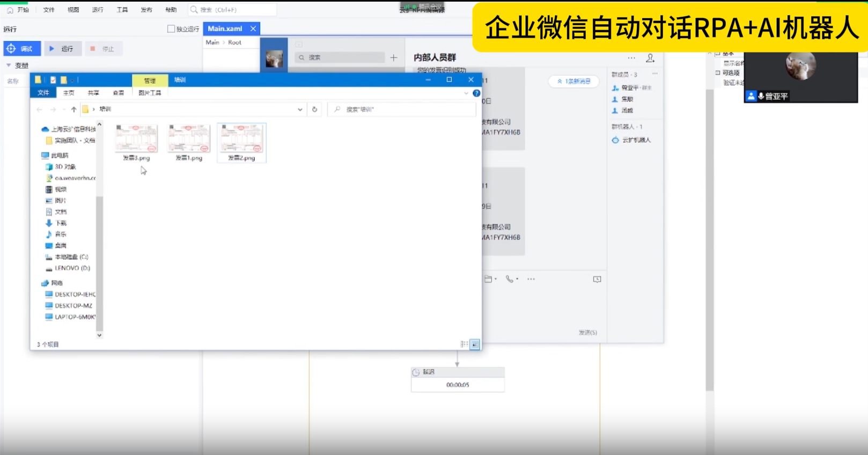Select 网络 in navigation pane
Image resolution: width=868 pixels, height=455 pixels.
click(x=53, y=283)
